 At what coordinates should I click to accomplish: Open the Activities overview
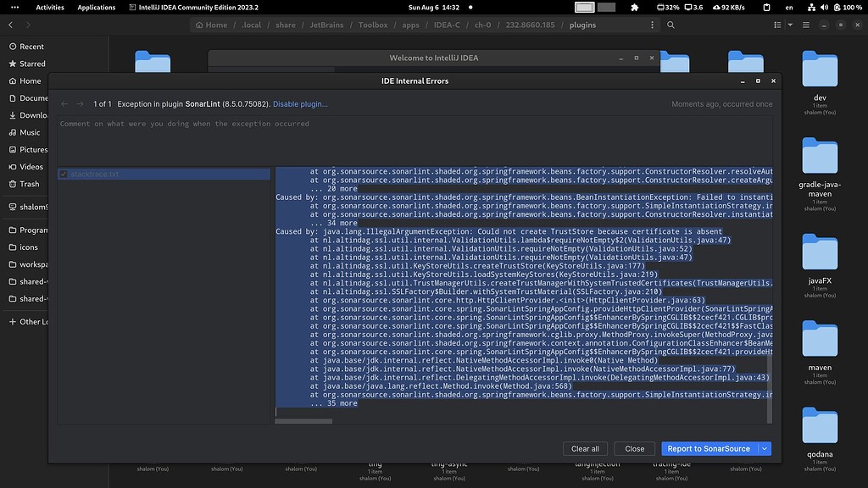click(49, 7)
